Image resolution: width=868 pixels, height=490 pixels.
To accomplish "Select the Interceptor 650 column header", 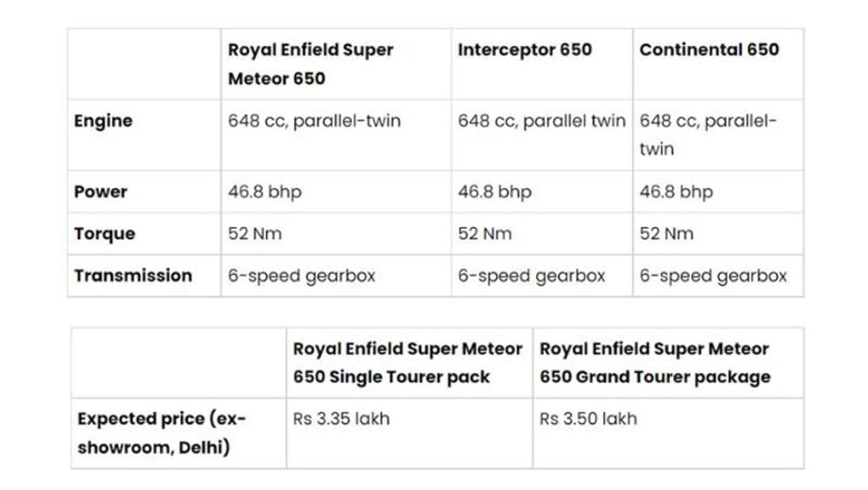I will [524, 50].
